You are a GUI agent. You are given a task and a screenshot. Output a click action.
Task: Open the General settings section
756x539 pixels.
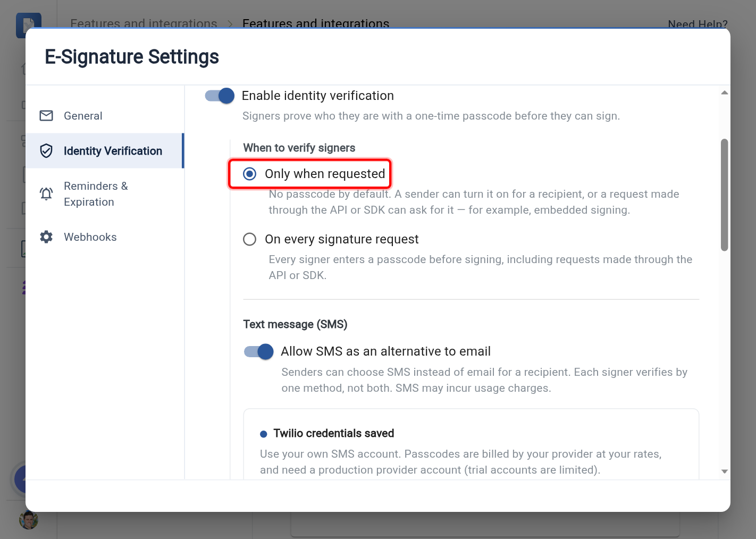(105, 116)
